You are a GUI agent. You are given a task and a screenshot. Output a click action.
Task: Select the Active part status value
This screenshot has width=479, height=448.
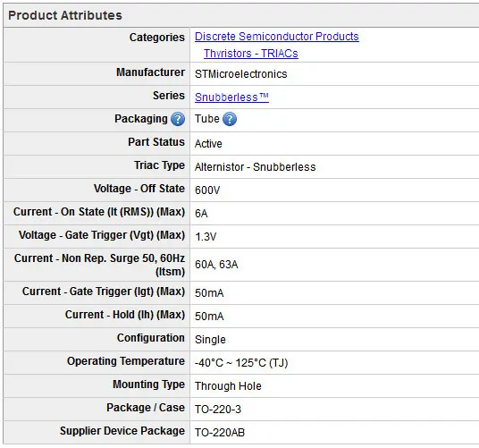tap(208, 144)
